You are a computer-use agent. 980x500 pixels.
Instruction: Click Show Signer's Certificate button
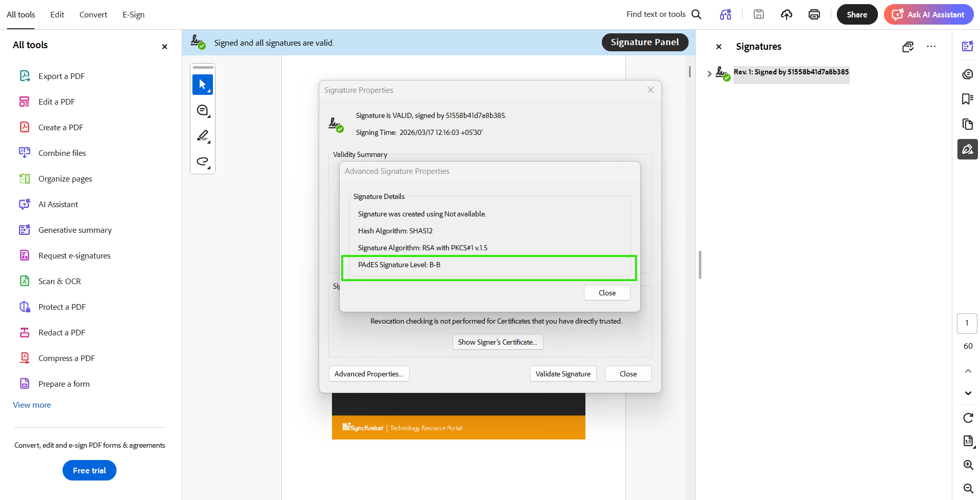coord(498,342)
